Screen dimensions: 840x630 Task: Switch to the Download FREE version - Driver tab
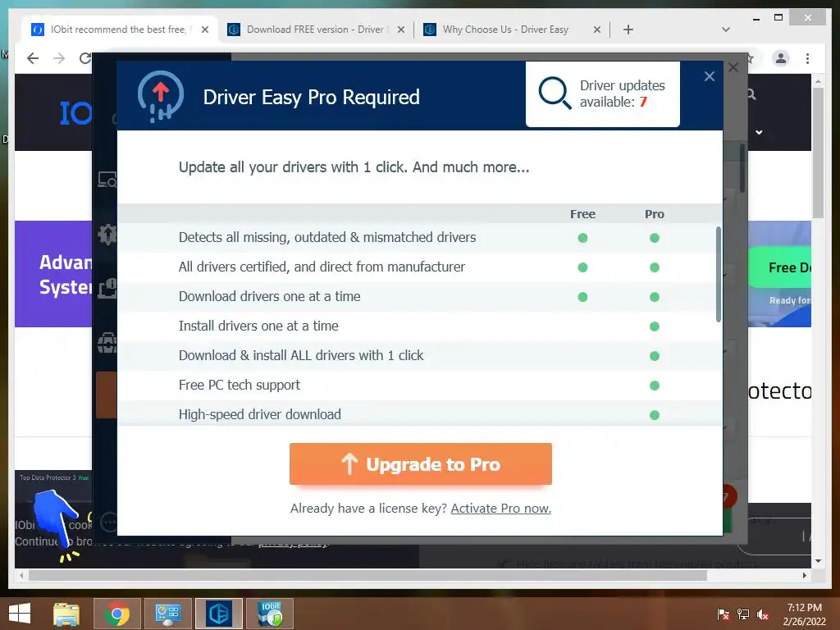[315, 30]
